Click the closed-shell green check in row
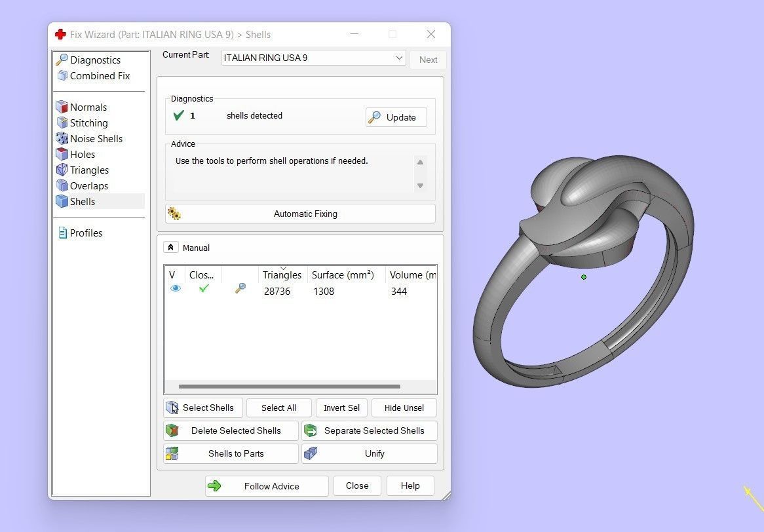The height and width of the screenshot is (532, 764). [x=204, y=288]
